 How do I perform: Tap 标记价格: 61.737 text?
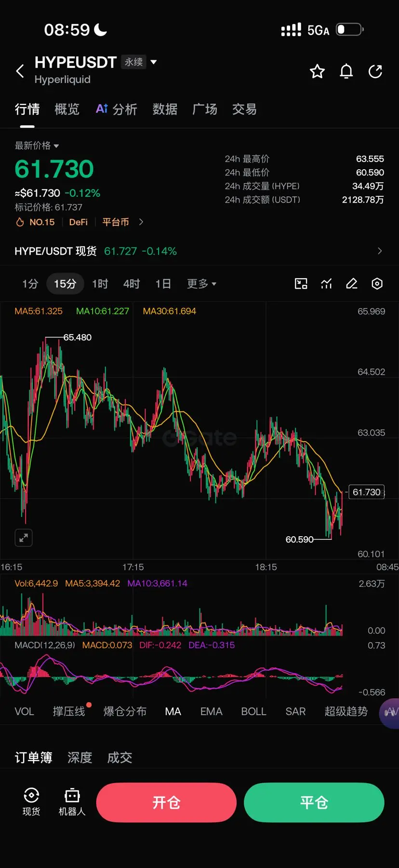(49, 207)
